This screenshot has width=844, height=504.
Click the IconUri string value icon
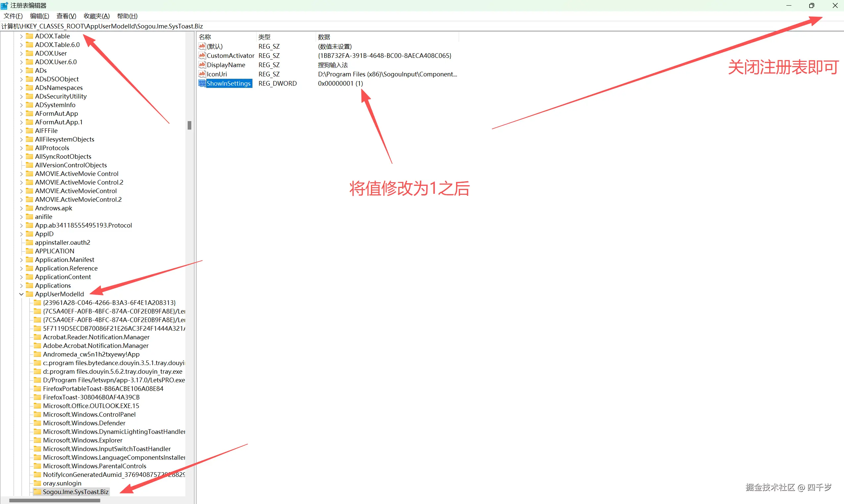coord(202,74)
